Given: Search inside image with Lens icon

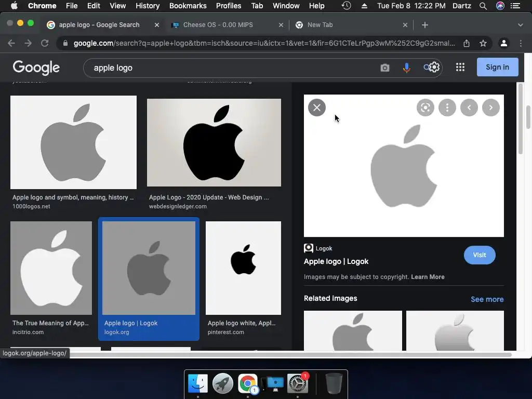Looking at the screenshot, I should tap(425, 108).
